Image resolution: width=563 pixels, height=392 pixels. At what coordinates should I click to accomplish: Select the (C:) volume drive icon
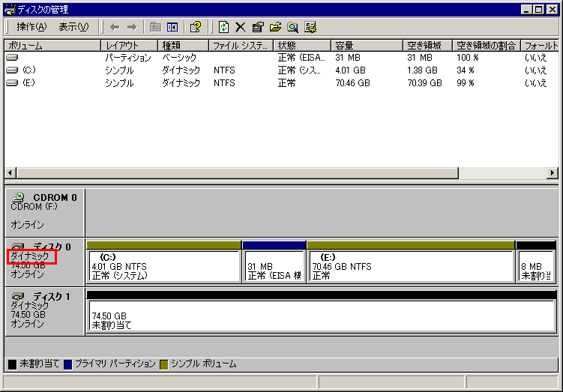pos(12,70)
